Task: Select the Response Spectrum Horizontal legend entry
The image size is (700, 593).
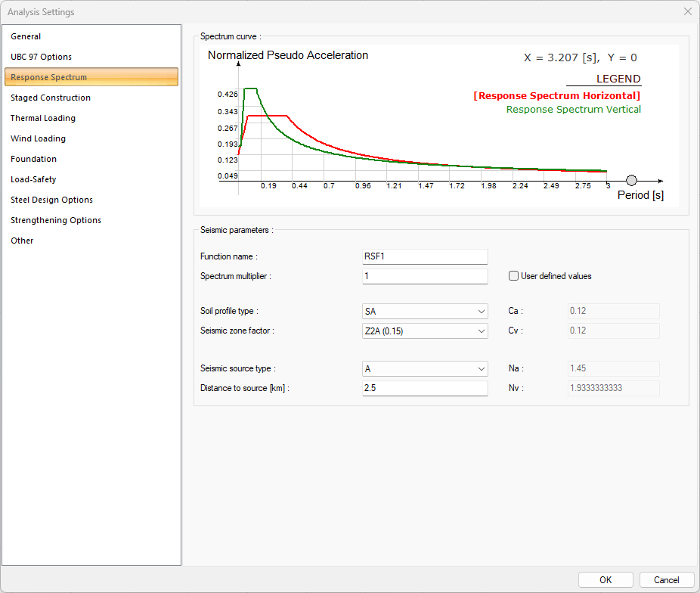Action: pyautogui.click(x=557, y=96)
